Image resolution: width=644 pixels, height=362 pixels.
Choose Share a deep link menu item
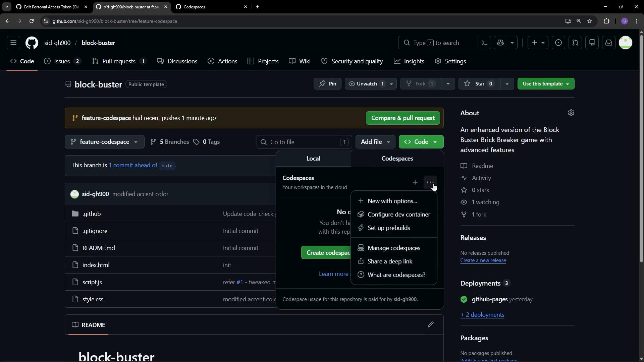point(394,261)
